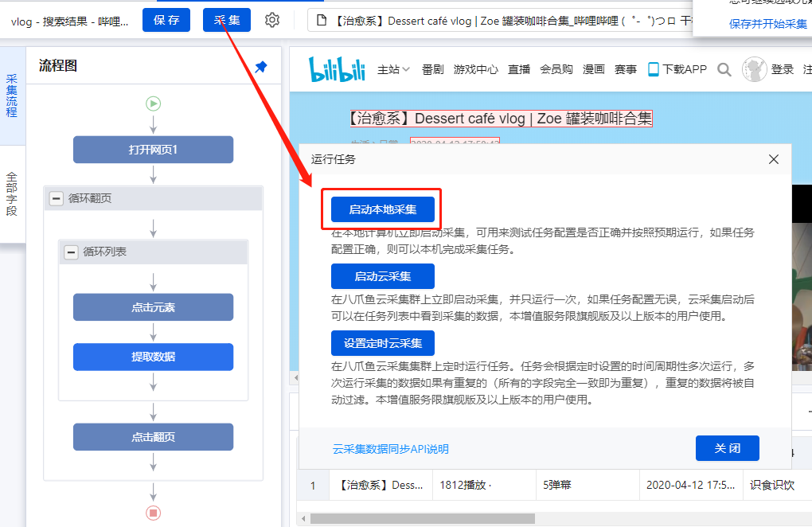Click the green start icon atop flowchart
The image size is (812, 527).
[153, 103]
